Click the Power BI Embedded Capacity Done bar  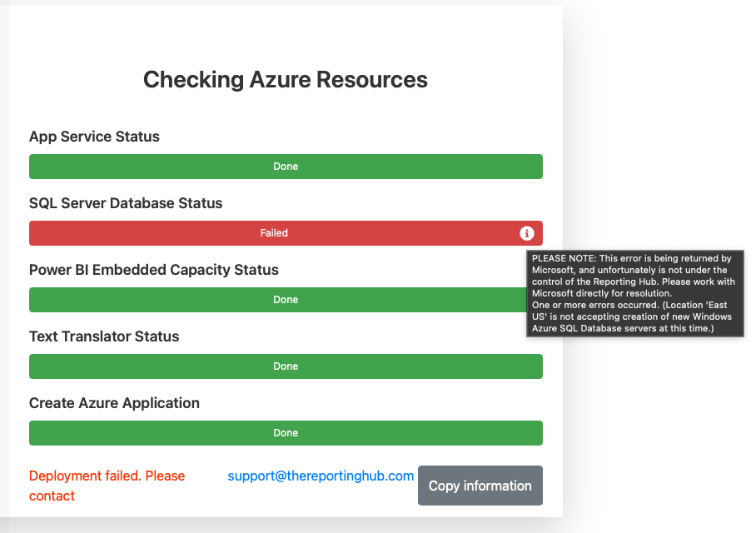(278, 300)
